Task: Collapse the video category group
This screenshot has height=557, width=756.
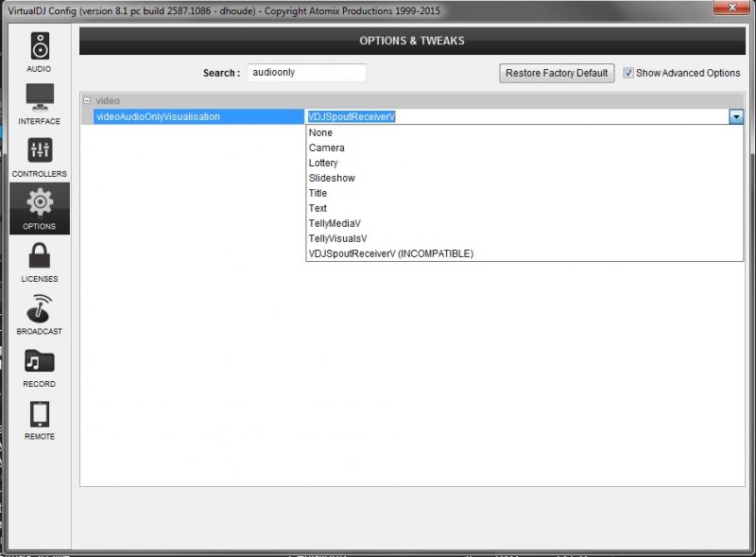Action: click(x=87, y=101)
